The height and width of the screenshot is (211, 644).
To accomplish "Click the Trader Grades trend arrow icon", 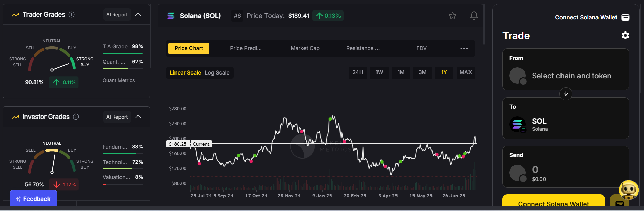I will 15,15.
